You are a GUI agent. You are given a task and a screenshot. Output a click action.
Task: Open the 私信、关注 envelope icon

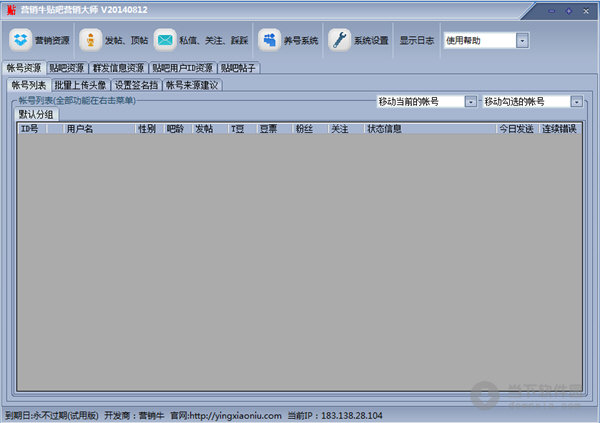tap(165, 40)
